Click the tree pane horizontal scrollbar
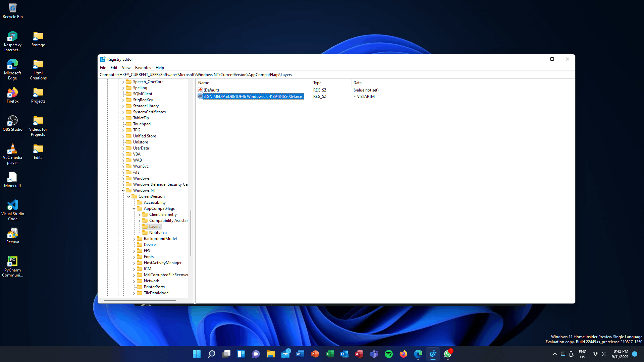The image size is (644, 362). coord(140,300)
